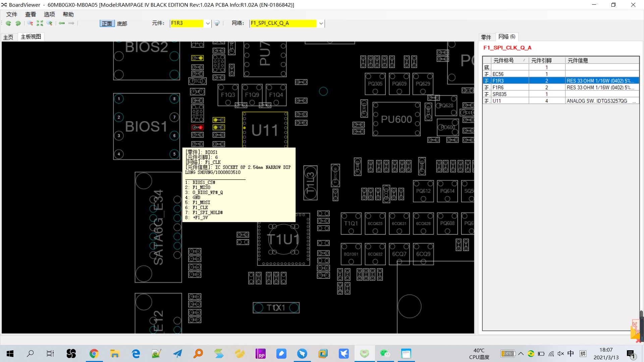The height and width of the screenshot is (362, 644).
Task: Open Google Chrome from taskbar
Action: [94, 354]
